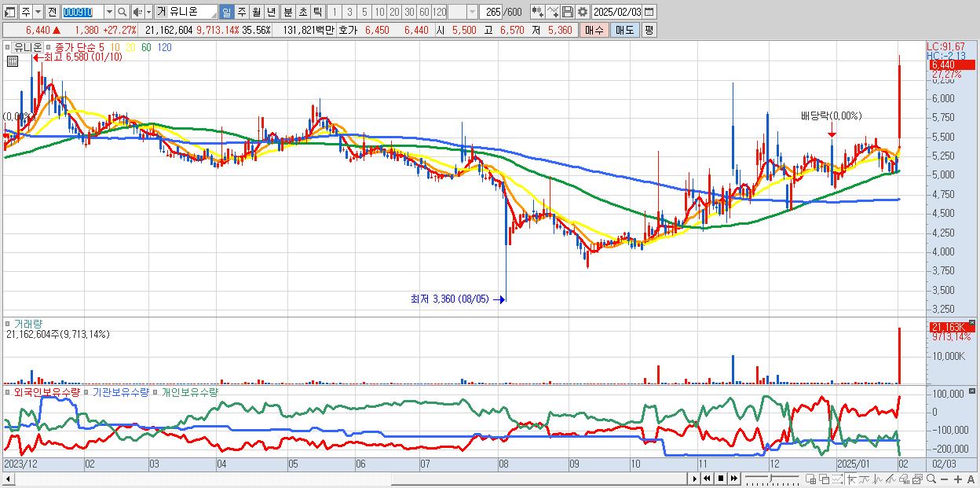Click the diagonal lines drawing icon
The width and height of the screenshot is (980, 488).
click(890, 479)
